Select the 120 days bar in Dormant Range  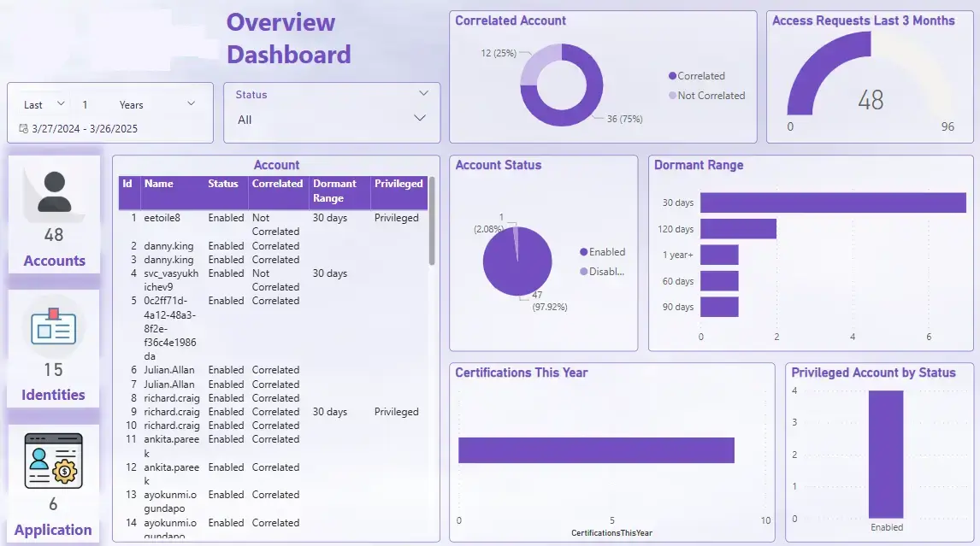[x=738, y=229]
